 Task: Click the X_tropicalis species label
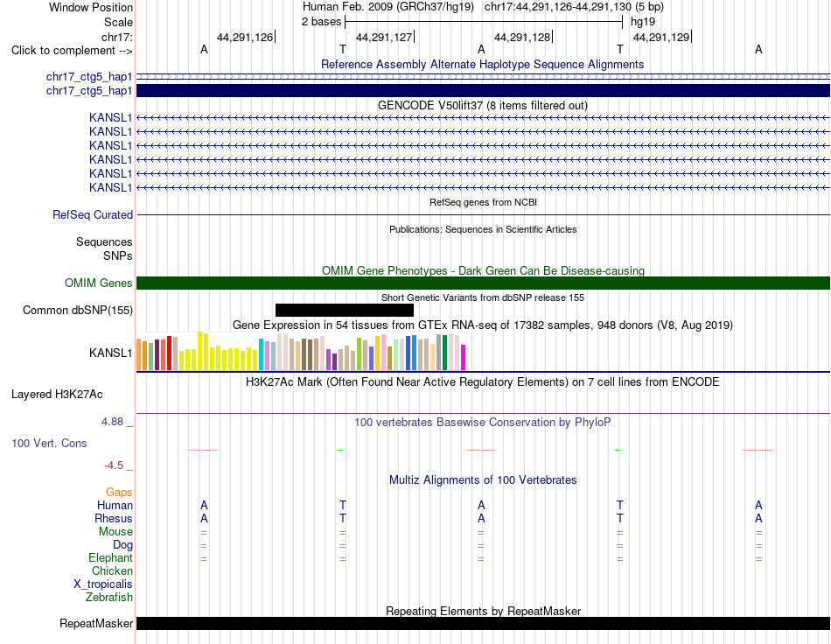click(103, 584)
